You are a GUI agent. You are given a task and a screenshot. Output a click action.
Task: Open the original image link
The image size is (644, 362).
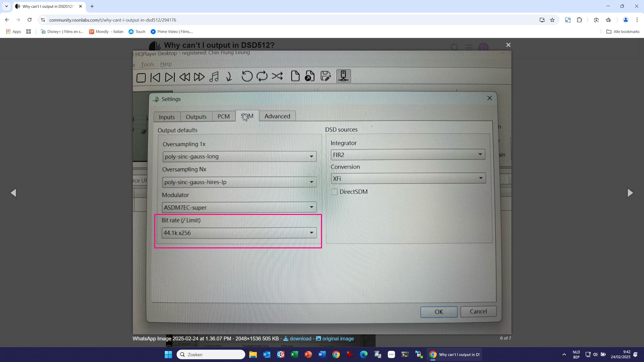[x=335, y=339]
